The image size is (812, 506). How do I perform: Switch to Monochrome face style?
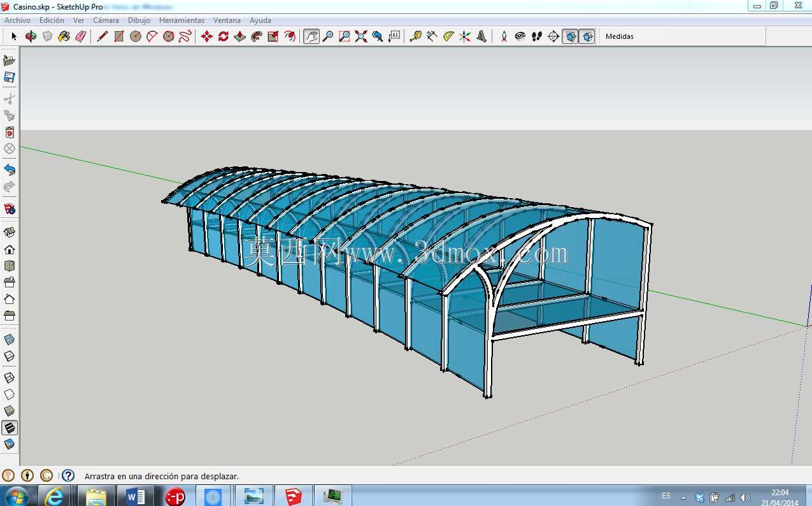pos(10,444)
